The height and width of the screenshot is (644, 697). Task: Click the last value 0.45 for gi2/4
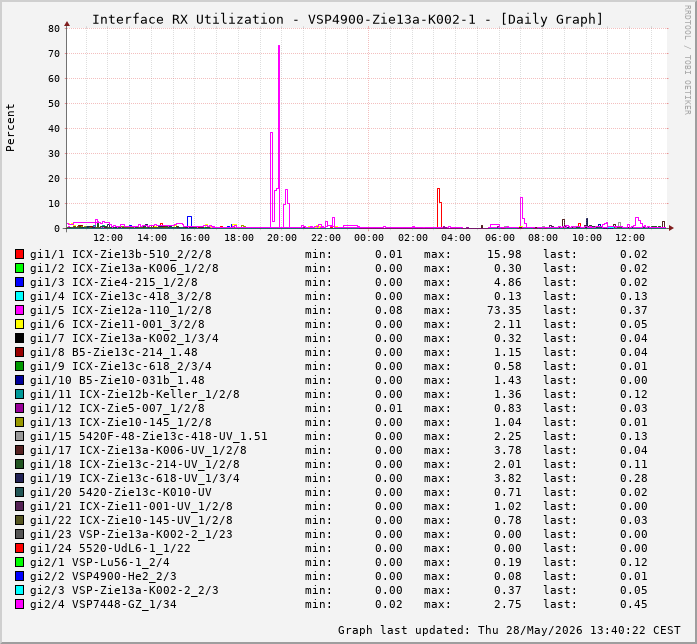[x=633, y=604]
